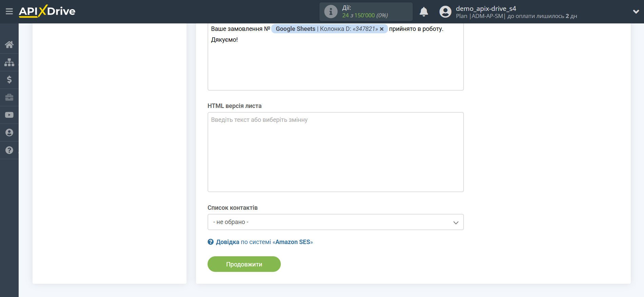
Task: Remove the Google Sheets Колонка D variable tag
Action: point(382,29)
